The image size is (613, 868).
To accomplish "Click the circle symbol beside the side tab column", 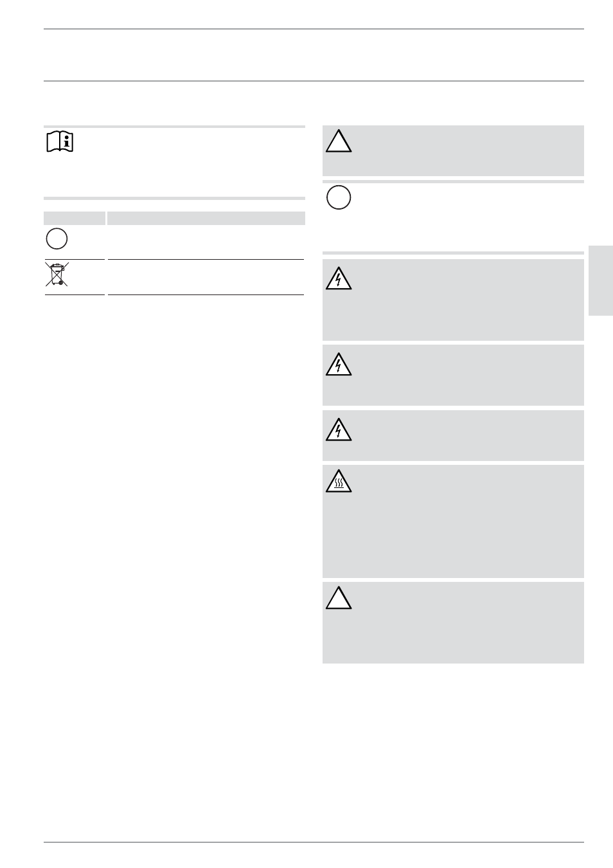I will coord(339,197).
